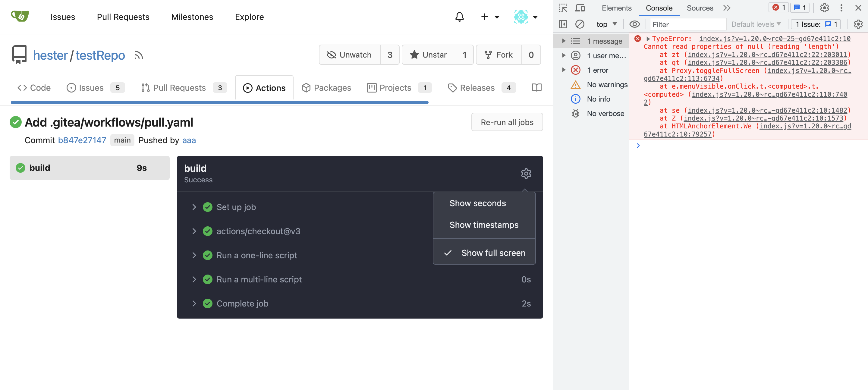Click the green run success status icon
The width and height of the screenshot is (868, 390).
tap(15, 122)
